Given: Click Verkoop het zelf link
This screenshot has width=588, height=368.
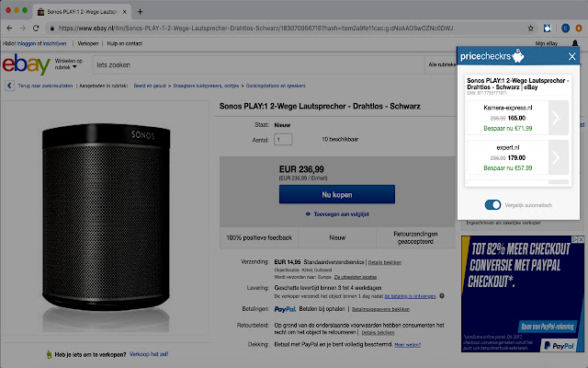Looking at the screenshot, I should tap(149, 354).
